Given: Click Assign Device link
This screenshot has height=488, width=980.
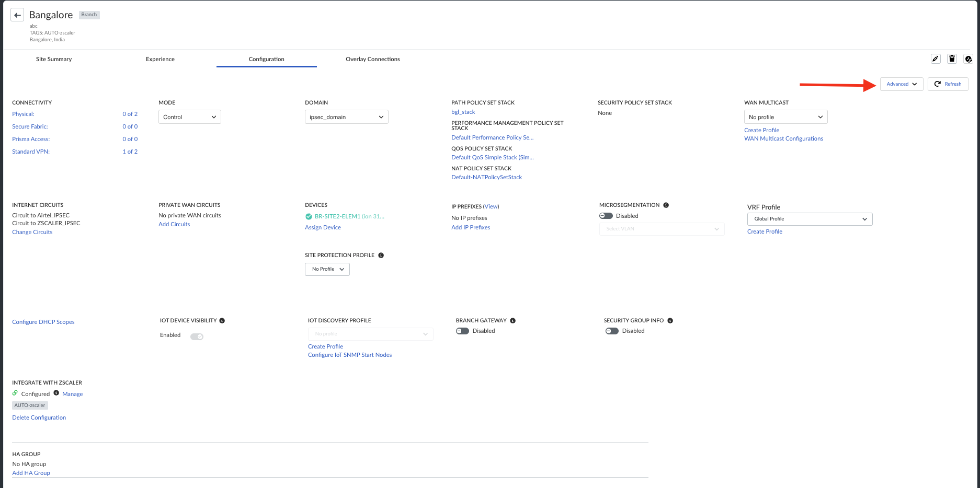Looking at the screenshot, I should (x=323, y=227).
